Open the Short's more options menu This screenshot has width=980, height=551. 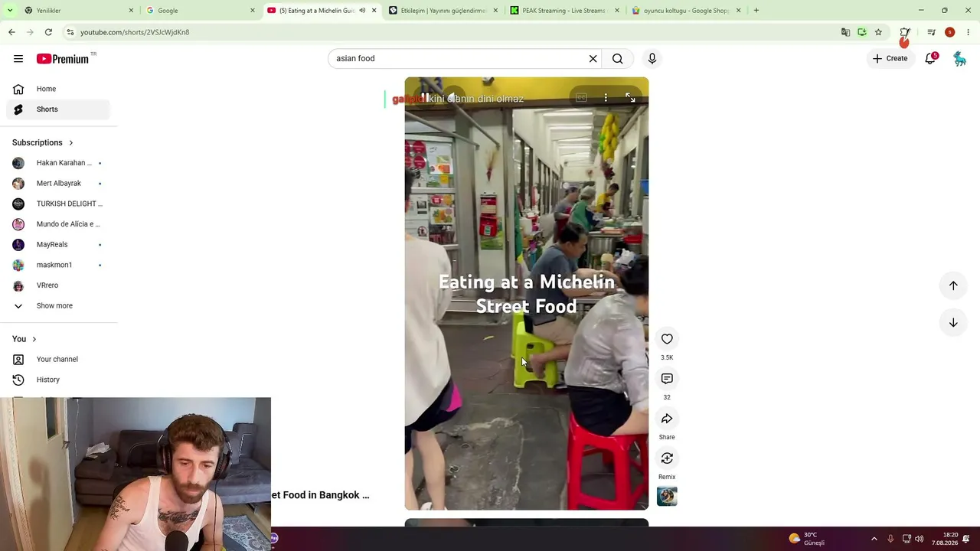606,98
